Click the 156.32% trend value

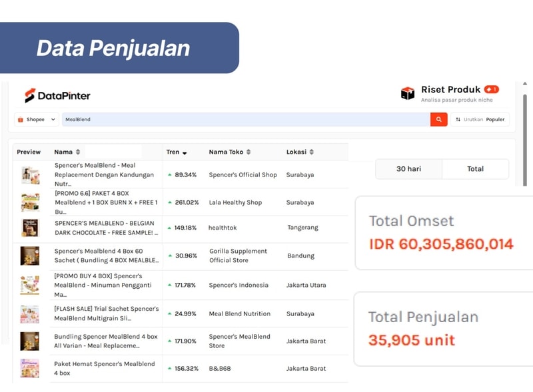coord(187,368)
